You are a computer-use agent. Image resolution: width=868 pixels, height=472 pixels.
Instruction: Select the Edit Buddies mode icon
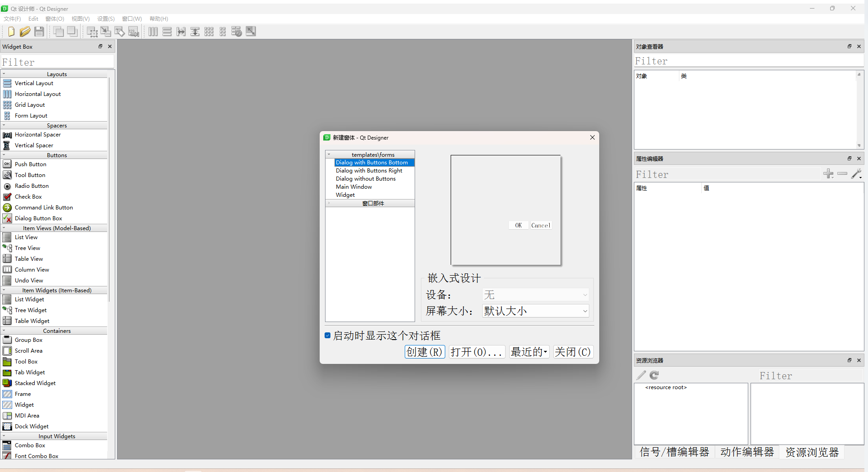tap(120, 32)
